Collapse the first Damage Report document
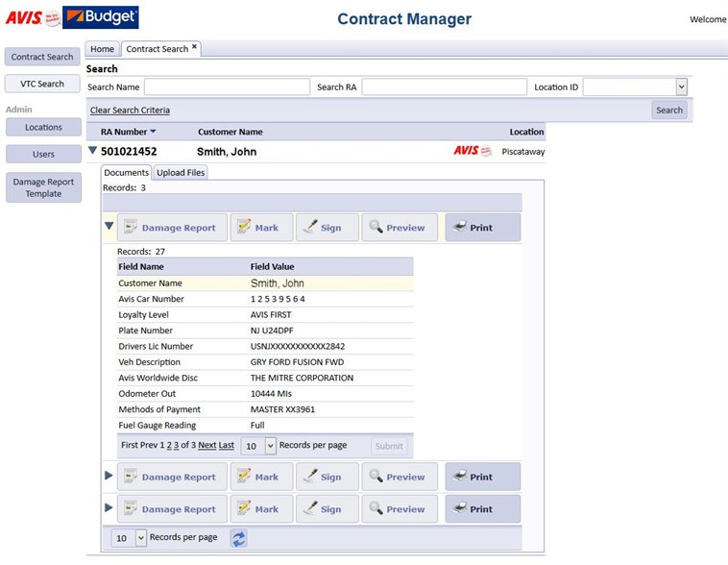Image resolution: width=728 pixels, height=565 pixels. click(x=109, y=226)
